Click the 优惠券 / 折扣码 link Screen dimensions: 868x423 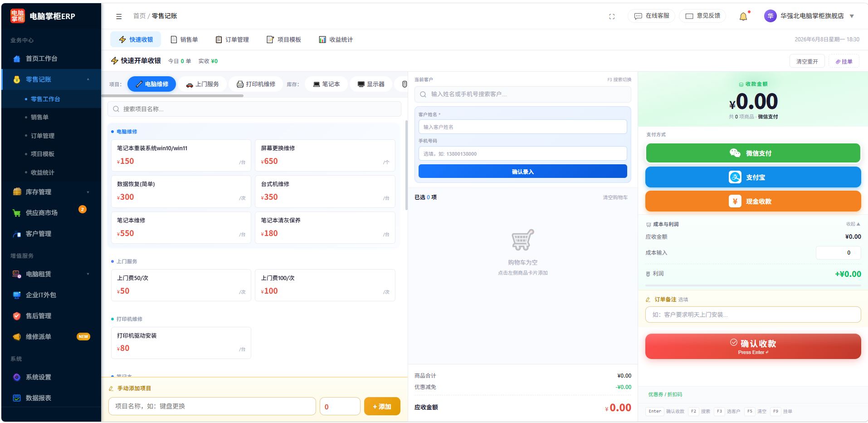665,394
